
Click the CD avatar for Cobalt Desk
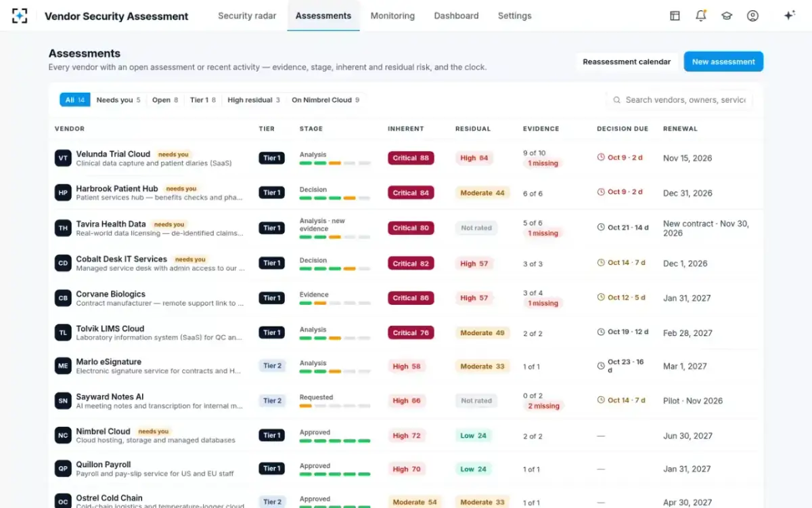pos(63,263)
